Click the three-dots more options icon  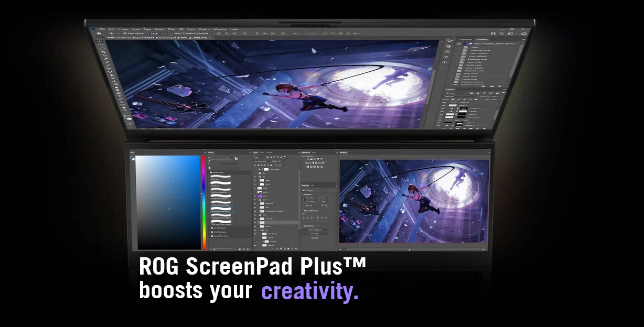click(x=296, y=33)
